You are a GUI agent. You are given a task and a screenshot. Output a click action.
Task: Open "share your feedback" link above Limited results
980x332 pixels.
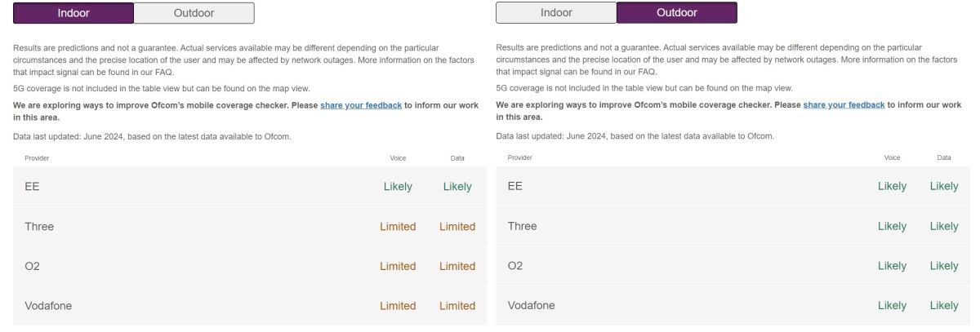coord(361,106)
